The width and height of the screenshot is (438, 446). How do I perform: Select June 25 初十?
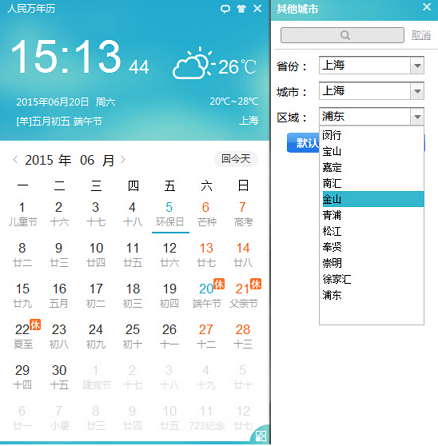(132, 336)
